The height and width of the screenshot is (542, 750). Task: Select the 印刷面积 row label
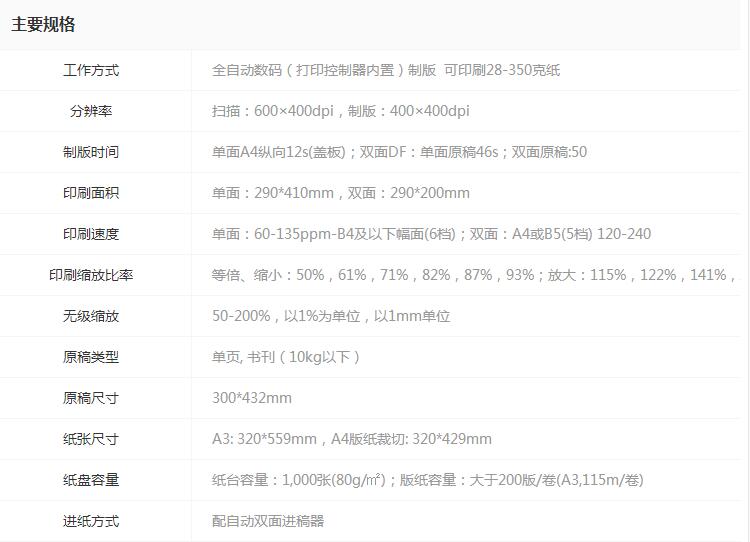tap(91, 193)
